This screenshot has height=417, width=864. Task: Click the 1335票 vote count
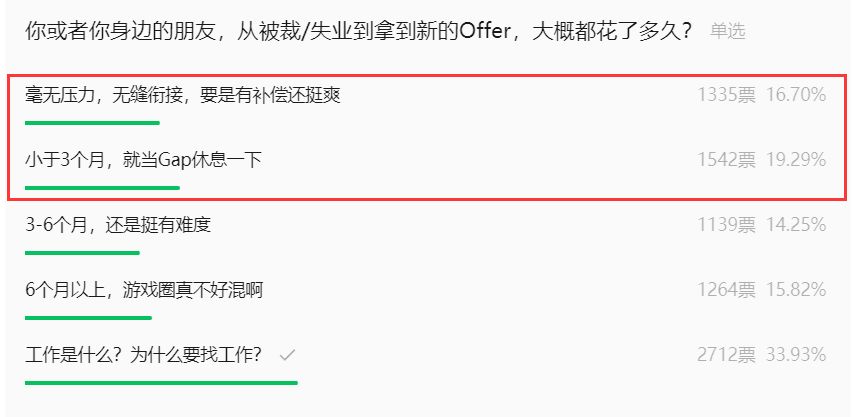point(726,95)
